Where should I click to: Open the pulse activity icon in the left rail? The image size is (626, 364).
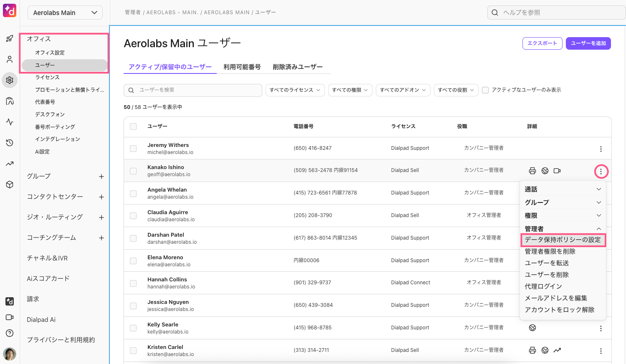(10, 122)
